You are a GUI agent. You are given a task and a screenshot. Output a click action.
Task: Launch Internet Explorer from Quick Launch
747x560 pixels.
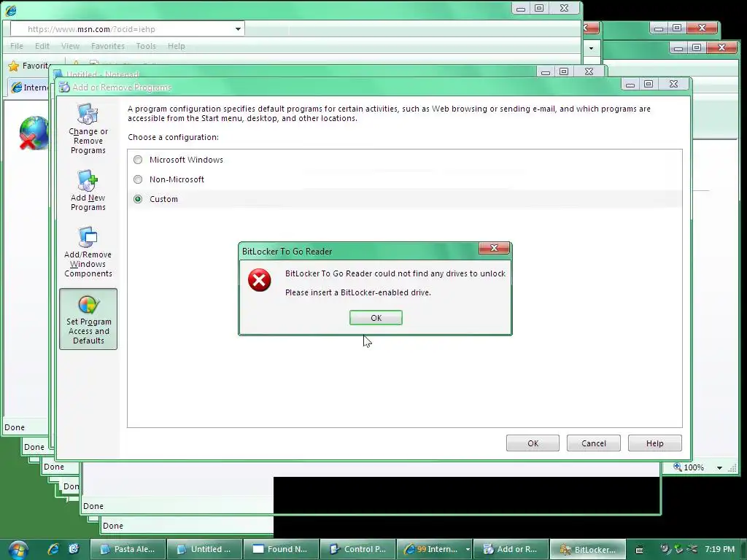pos(53,549)
